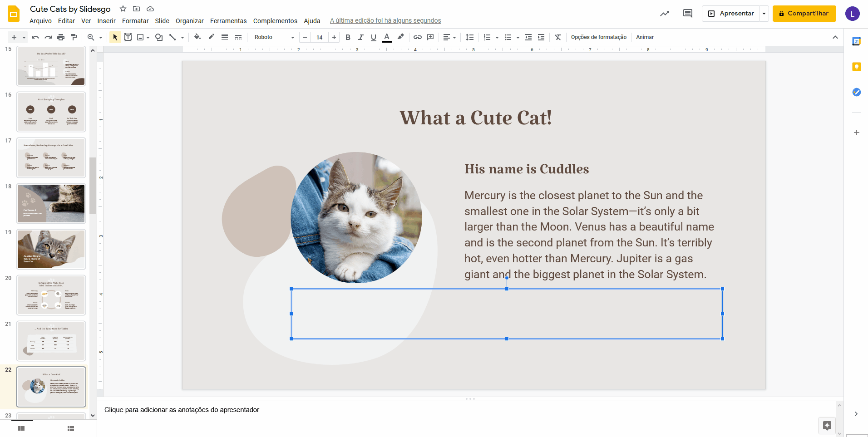Open the Text color picker
The image size is (868, 437).
387,37
